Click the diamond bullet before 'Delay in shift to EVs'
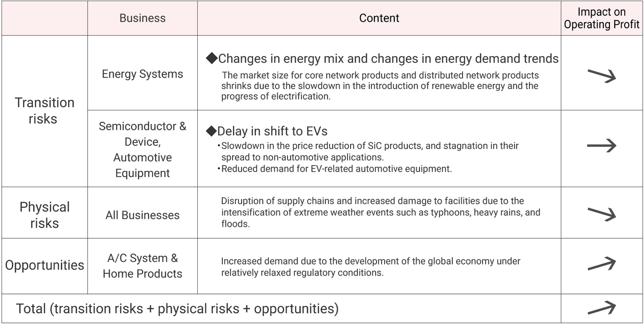Viewport: 644px width, 324px height. click(x=211, y=131)
